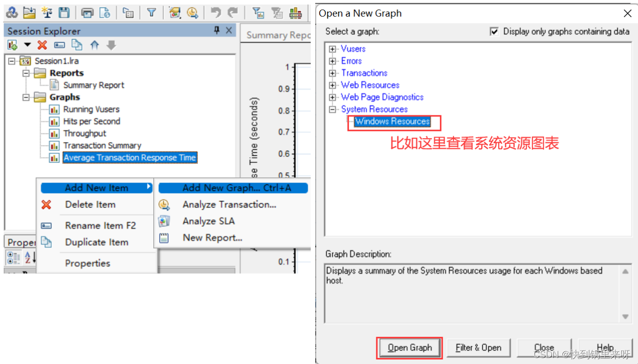Collapse the Session1.lra tree node
Viewport: 638px width, 364px height.
coord(11,61)
